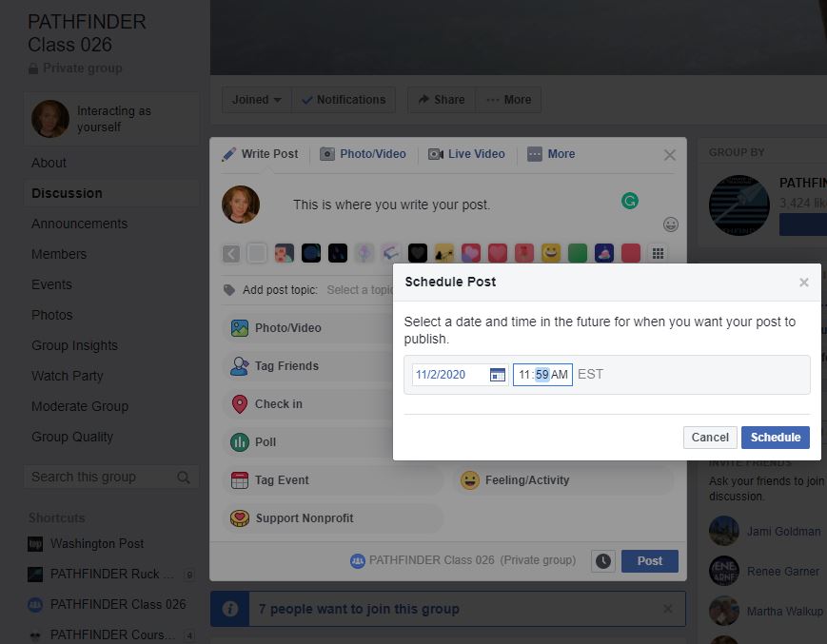This screenshot has width=827, height=644.
Task: Select the minutes value 59 in time field
Action: click(x=542, y=375)
